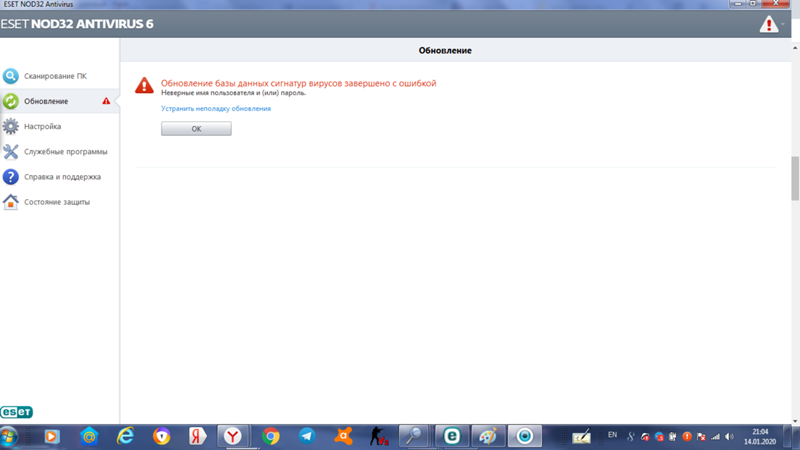Click the alert triangle in the header
The height and width of the screenshot is (450, 800).
769,24
